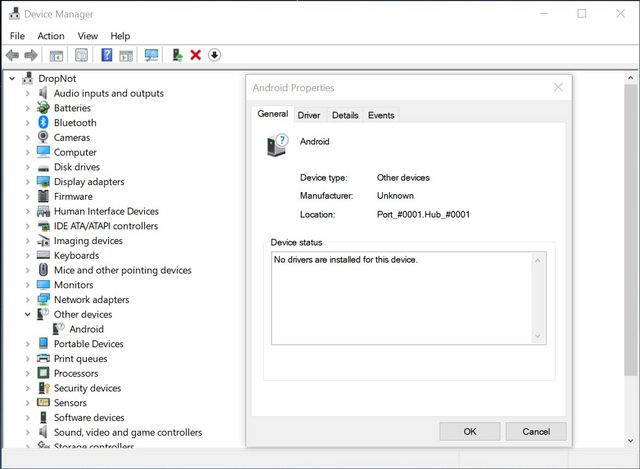640x469 pixels.
Task: Click the Processors category icon
Action: 43,373
